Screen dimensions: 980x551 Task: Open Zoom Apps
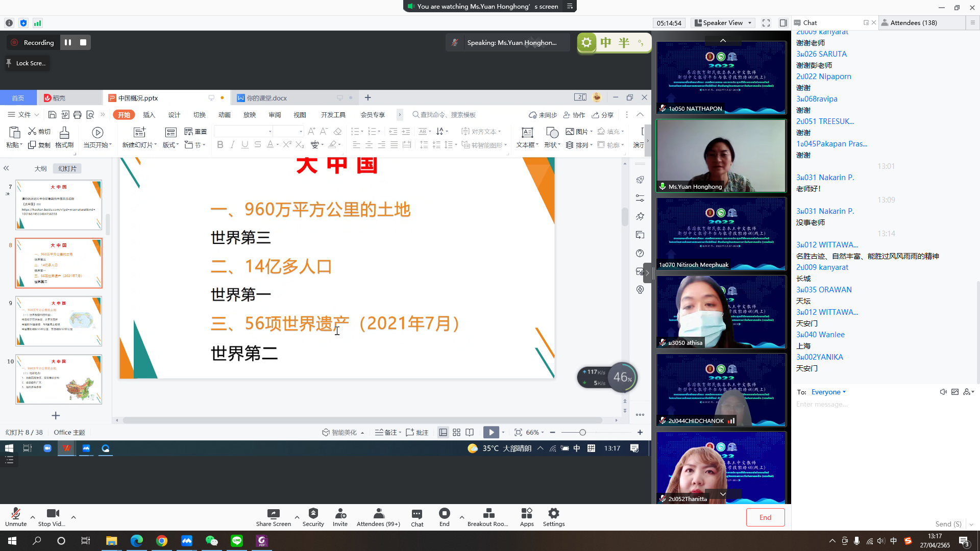click(527, 517)
